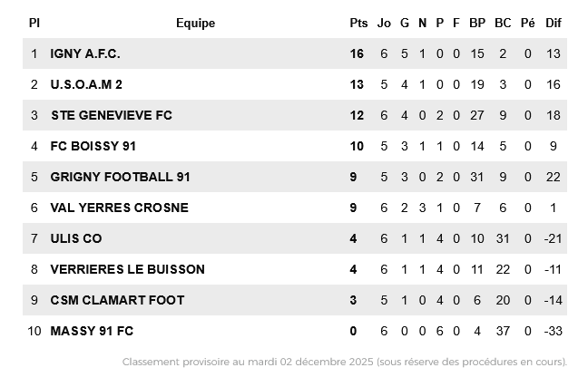Open the IGNY A.F.C. team entry
The image size is (588, 387).
click(x=85, y=53)
